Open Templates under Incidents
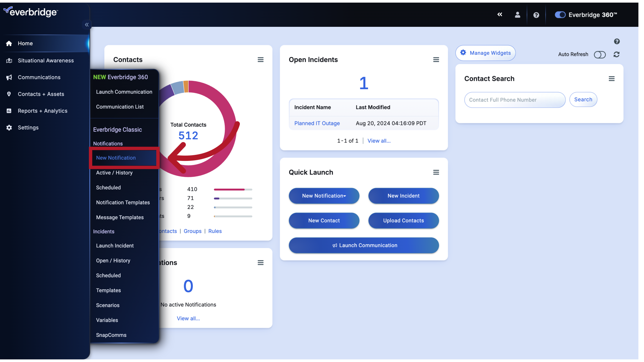This screenshot has height=362, width=644. pyautogui.click(x=108, y=291)
